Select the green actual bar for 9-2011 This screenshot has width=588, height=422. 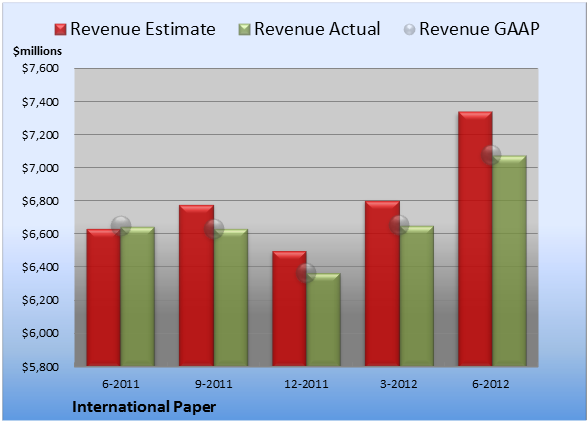pos(231,297)
